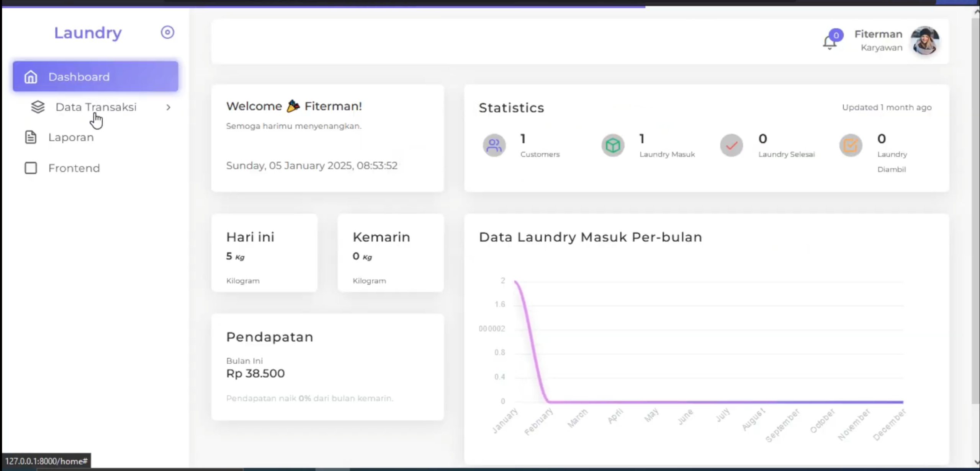Click the Customers label
The width and height of the screenshot is (980, 471).
(540, 154)
